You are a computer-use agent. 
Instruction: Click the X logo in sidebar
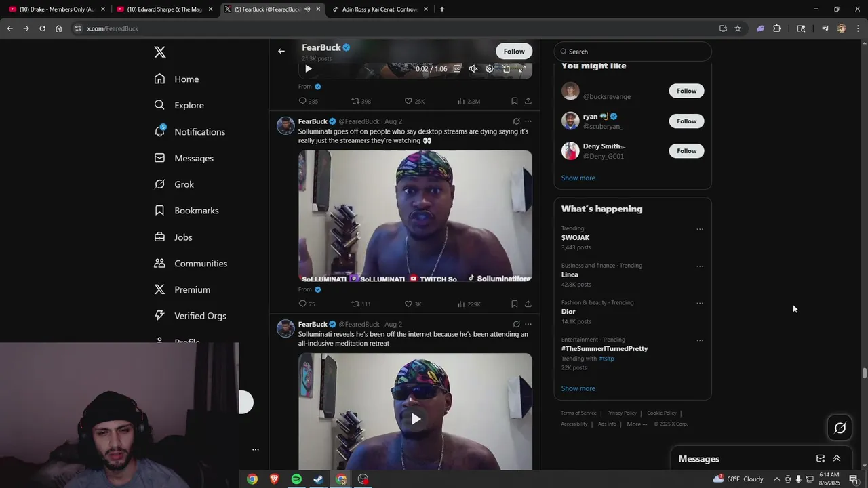pyautogui.click(x=160, y=52)
